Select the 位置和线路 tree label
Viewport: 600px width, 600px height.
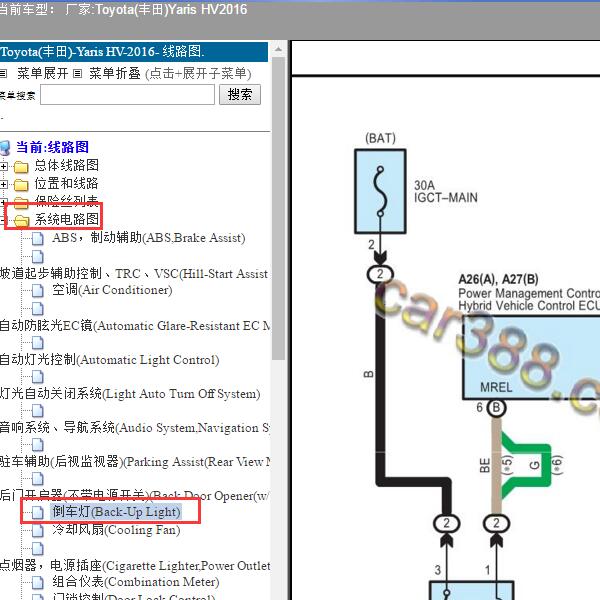(x=67, y=183)
